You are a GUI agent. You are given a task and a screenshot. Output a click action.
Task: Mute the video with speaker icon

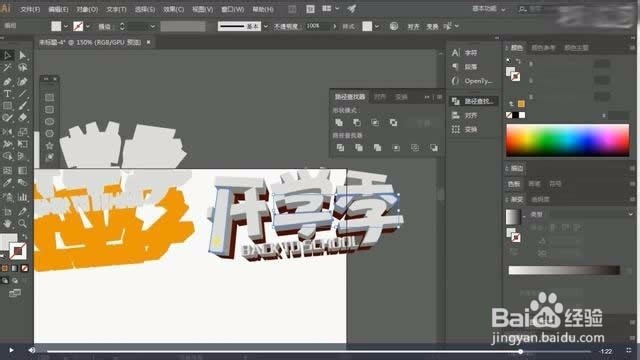31,350
